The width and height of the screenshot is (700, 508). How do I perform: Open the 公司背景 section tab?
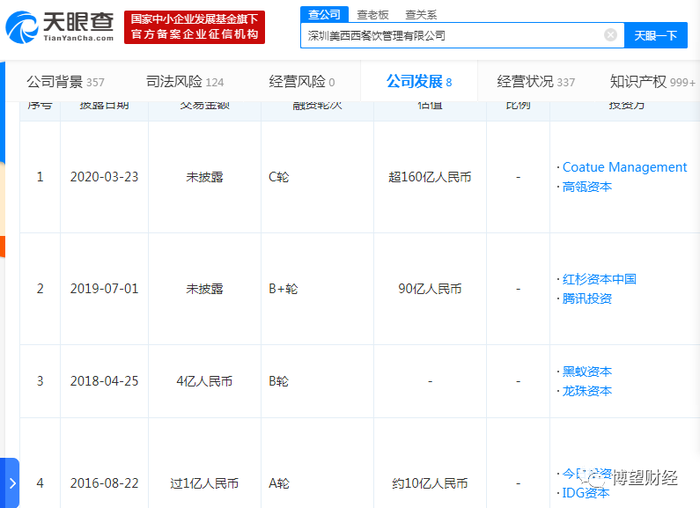(65, 82)
